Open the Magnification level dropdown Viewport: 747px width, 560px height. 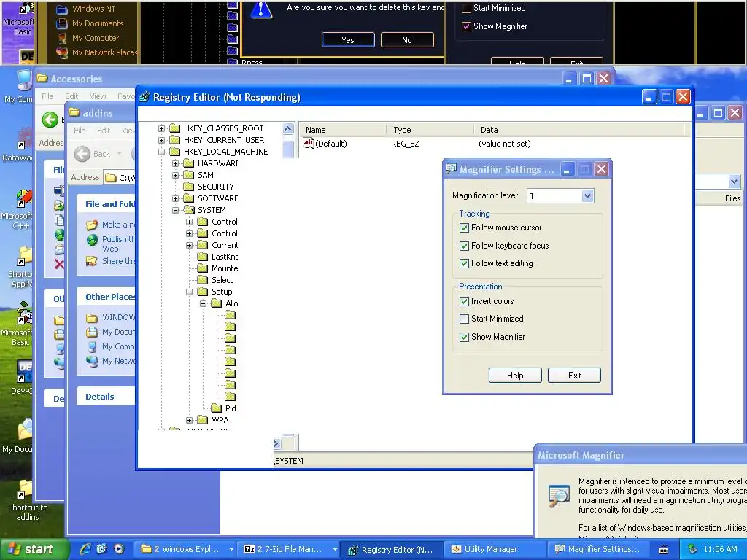coord(587,195)
